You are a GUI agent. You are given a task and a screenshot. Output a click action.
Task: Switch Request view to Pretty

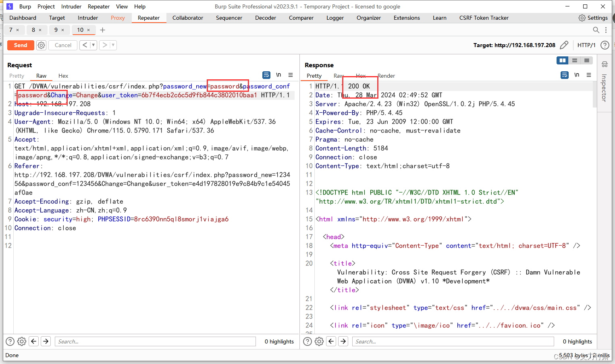click(x=17, y=76)
